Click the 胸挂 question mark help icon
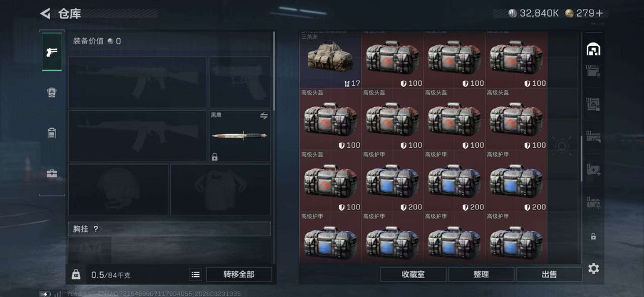This screenshot has height=297, width=644. pyautogui.click(x=95, y=229)
